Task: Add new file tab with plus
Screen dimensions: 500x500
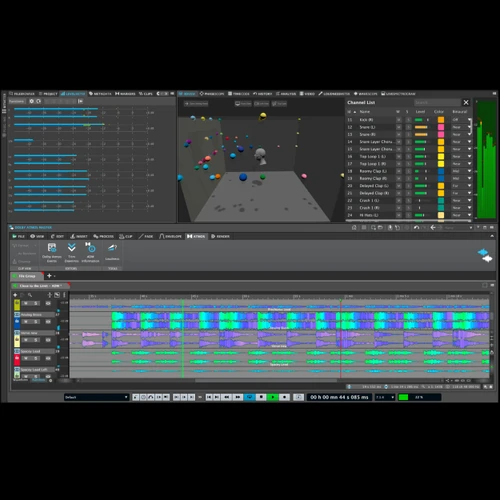Action: [x=49, y=276]
